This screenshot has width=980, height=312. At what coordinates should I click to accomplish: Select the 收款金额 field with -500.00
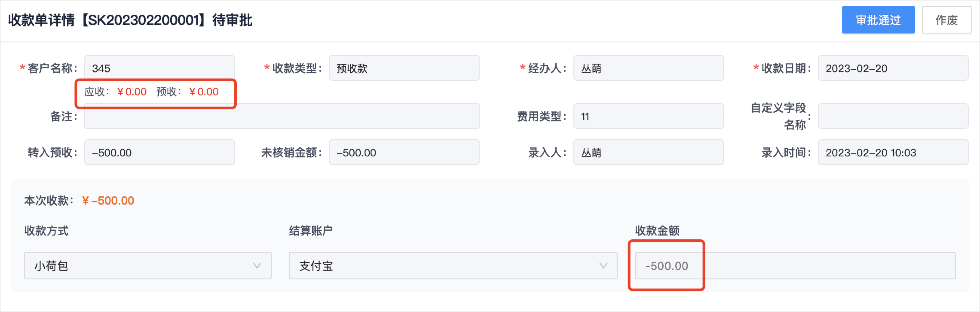coord(795,266)
